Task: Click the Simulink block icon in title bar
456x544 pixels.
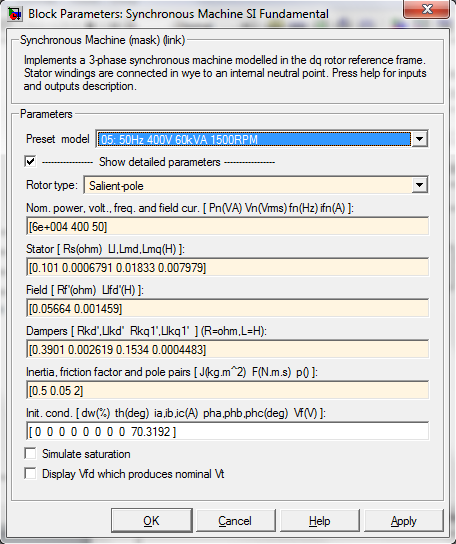Action: [x=15, y=14]
